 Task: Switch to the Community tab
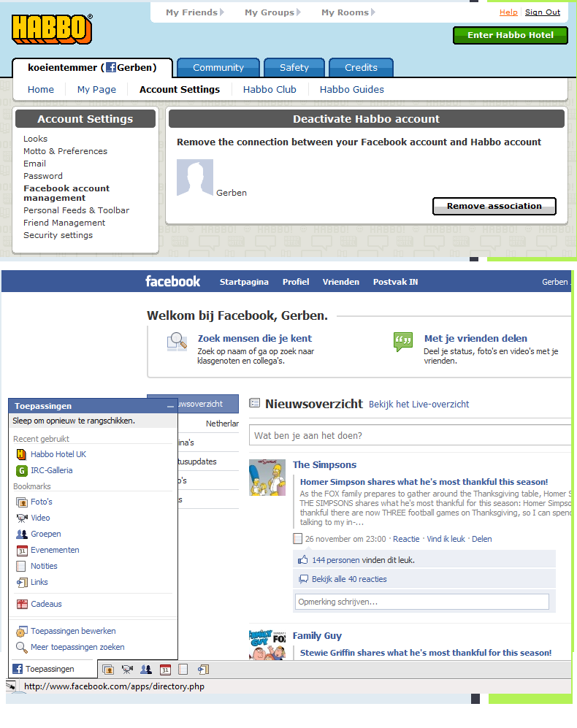pos(218,68)
